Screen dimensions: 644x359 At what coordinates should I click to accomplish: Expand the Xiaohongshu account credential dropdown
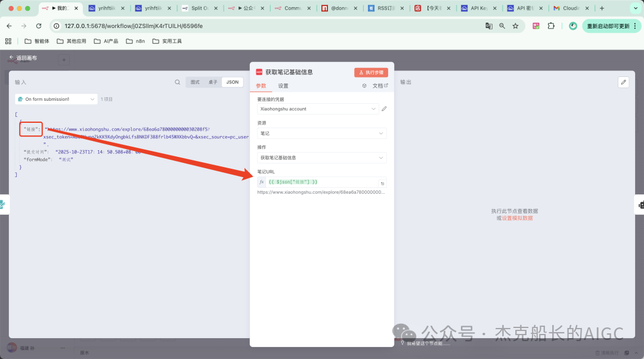(317, 109)
